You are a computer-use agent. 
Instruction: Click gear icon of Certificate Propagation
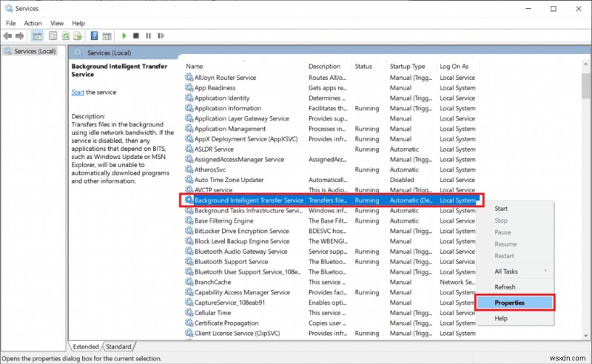pyautogui.click(x=189, y=323)
